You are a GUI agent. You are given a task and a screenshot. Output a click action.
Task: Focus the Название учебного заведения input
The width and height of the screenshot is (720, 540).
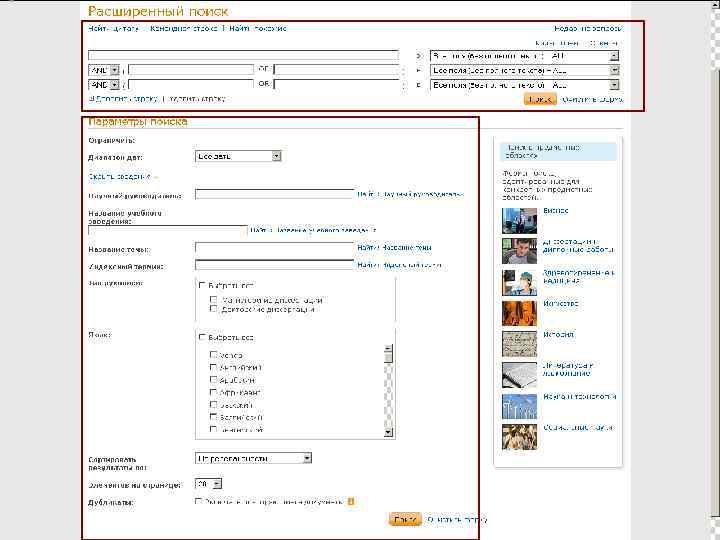pyautogui.click(x=168, y=230)
